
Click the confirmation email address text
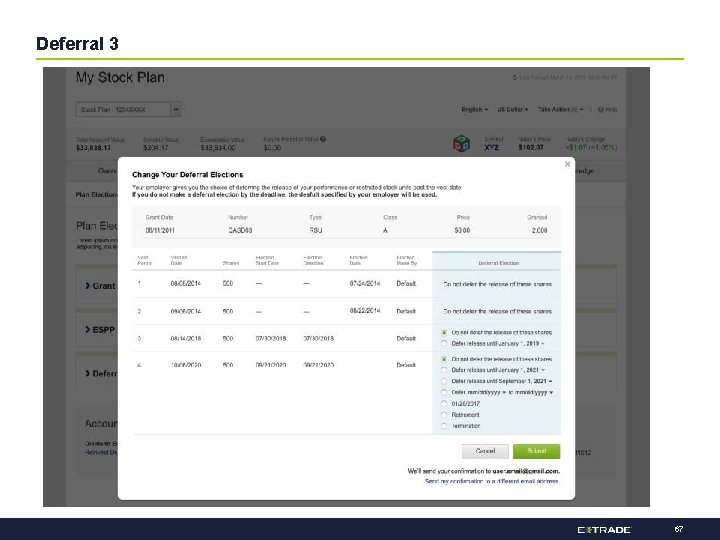(x=526, y=471)
